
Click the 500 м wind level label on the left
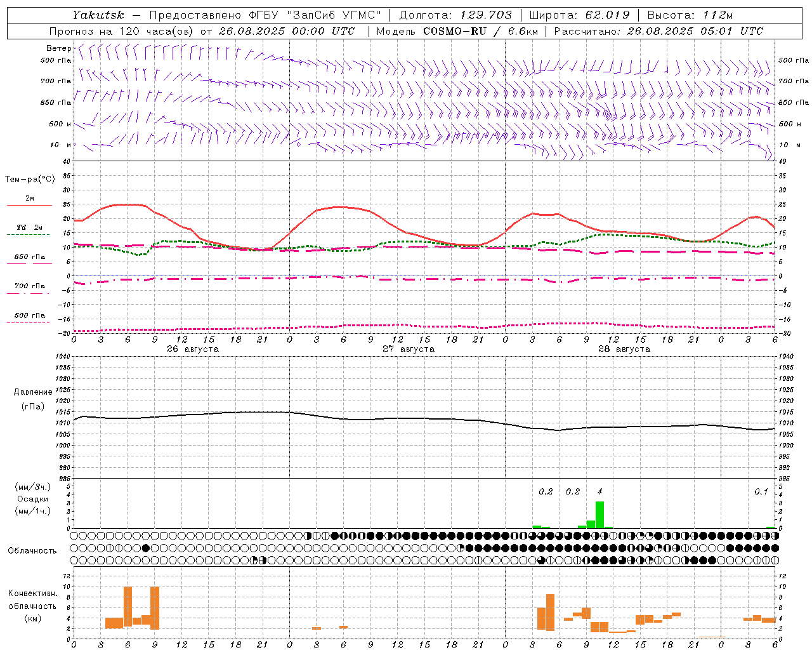(60, 124)
